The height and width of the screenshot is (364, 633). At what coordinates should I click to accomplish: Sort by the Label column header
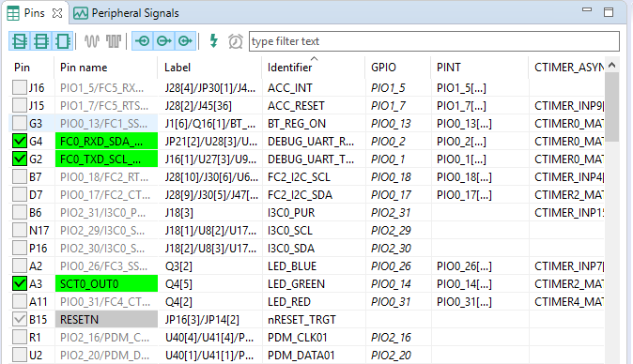click(209, 68)
